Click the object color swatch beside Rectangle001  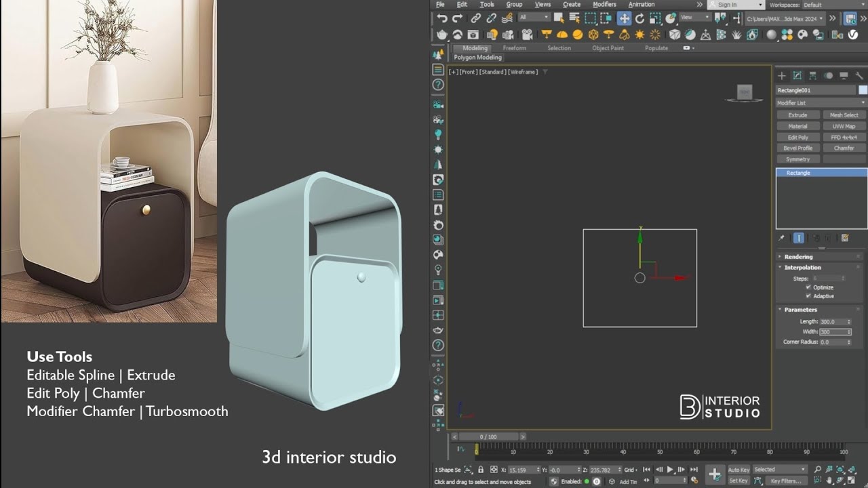click(x=863, y=89)
